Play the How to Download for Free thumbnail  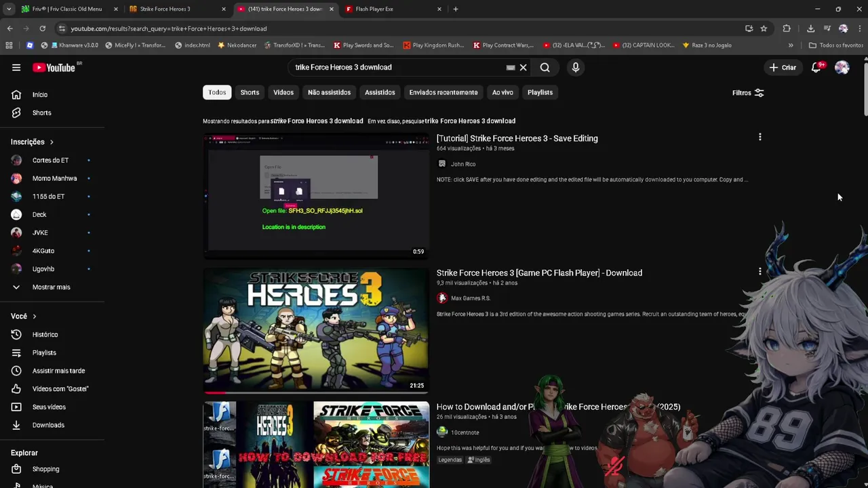click(x=316, y=445)
